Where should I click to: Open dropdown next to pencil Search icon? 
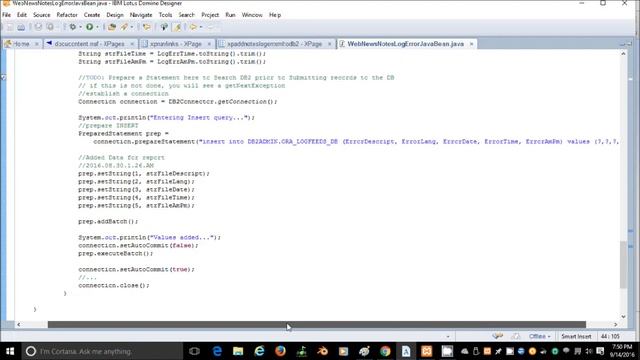click(x=131, y=27)
